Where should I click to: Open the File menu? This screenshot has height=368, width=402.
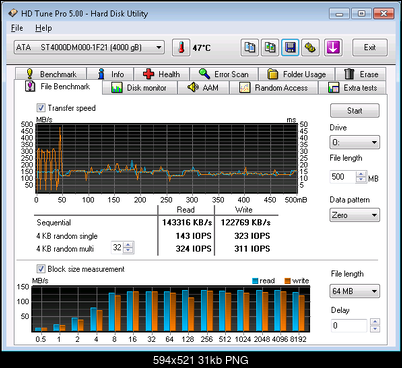[x=17, y=28]
